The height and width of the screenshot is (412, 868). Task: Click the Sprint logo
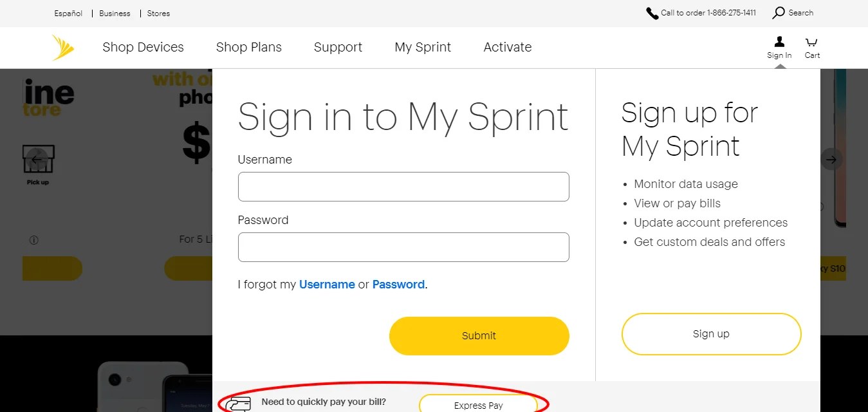point(62,47)
